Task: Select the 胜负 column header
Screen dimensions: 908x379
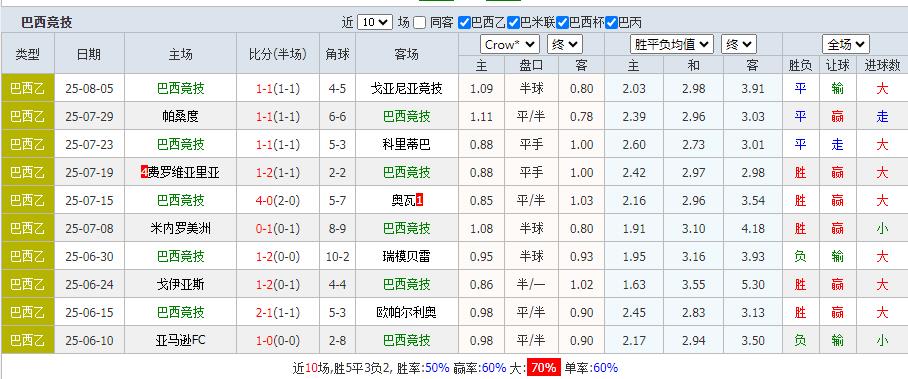Action: point(800,65)
